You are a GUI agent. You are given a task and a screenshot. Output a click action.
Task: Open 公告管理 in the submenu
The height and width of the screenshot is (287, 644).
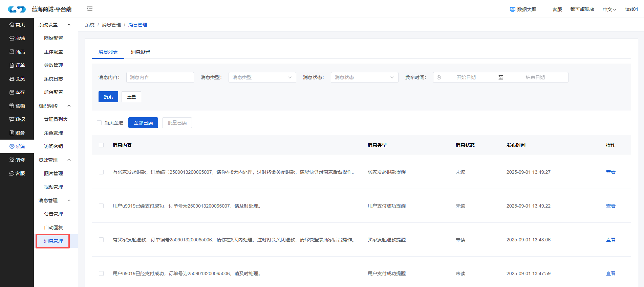click(53, 214)
